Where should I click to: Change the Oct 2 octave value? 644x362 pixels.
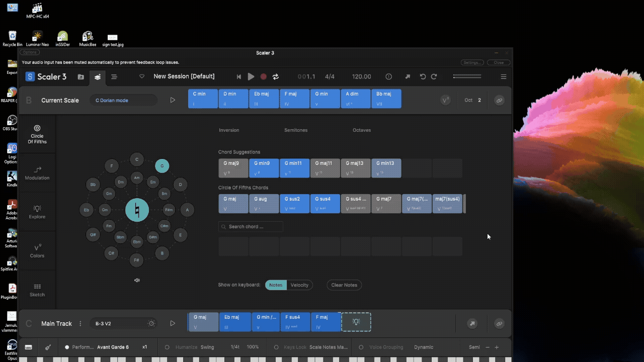[479, 100]
